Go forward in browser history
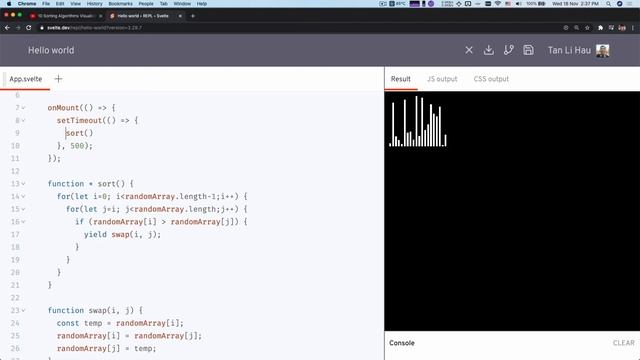This screenshot has height=360, width=640. pos(18,28)
